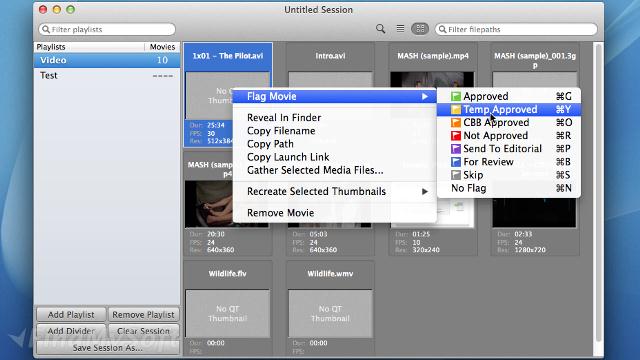Click the Playlists column header
Screen dimensions: 640x360
[x=89, y=47]
